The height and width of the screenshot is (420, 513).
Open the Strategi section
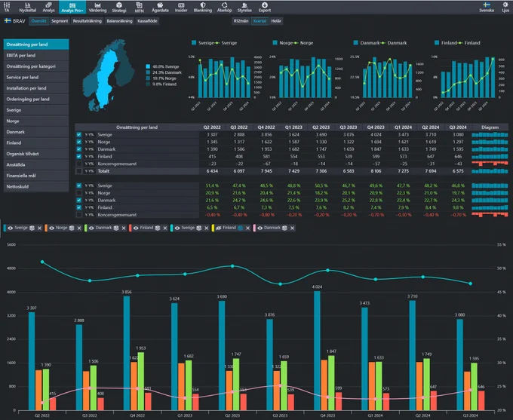click(119, 7)
